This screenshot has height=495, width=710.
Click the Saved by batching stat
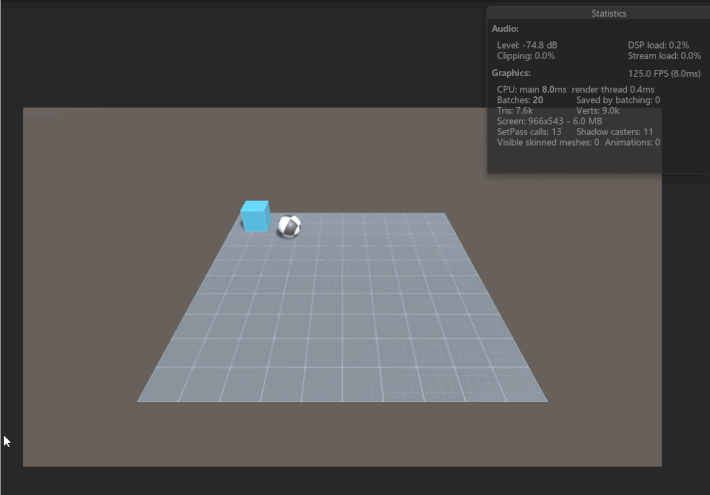[x=618, y=100]
